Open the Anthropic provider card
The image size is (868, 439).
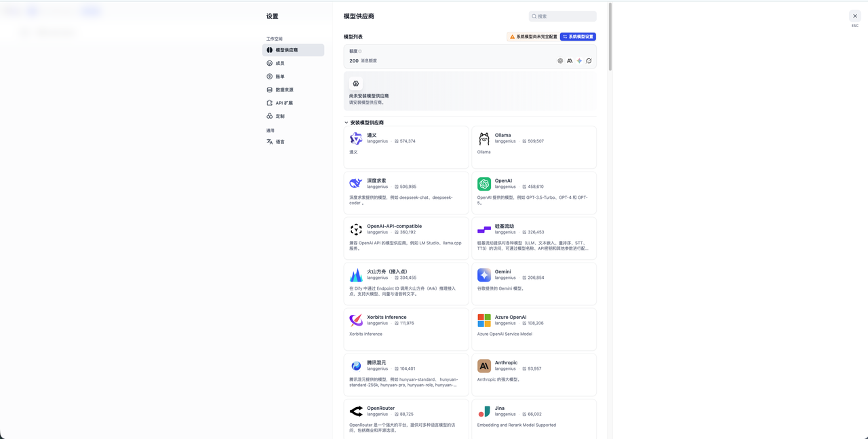534,375
